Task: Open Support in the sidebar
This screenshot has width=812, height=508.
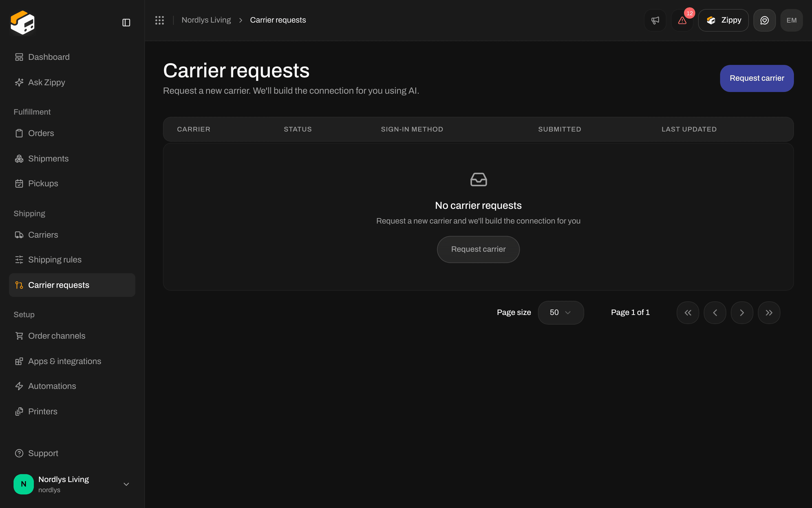Action: click(x=72, y=453)
